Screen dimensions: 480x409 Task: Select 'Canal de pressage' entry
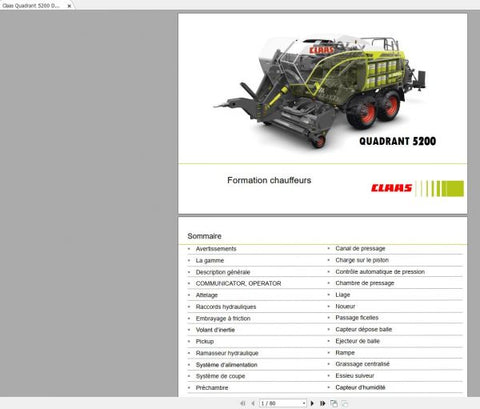(x=360, y=248)
